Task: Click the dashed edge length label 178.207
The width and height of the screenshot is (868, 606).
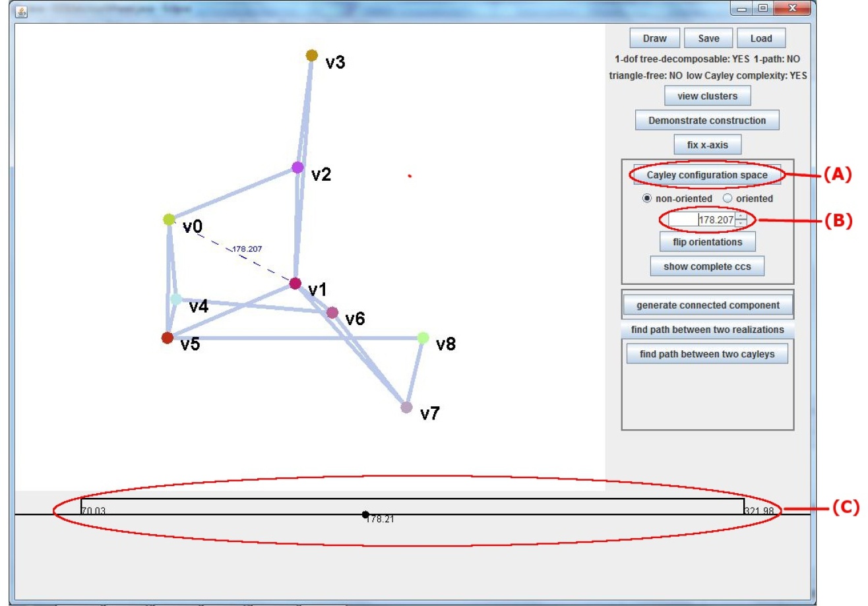Action: pos(248,249)
